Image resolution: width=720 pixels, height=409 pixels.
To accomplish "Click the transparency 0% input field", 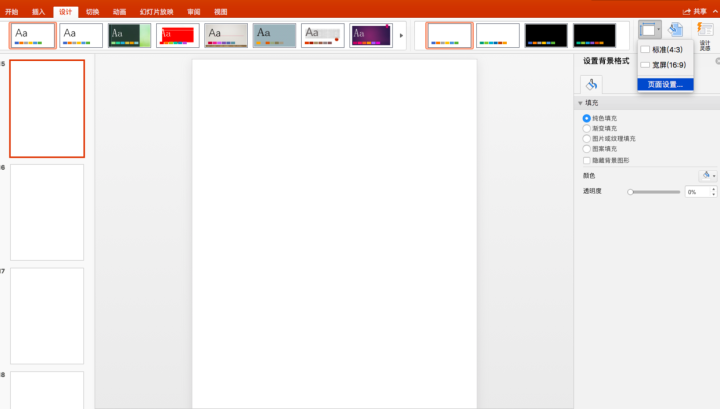I will coord(697,192).
